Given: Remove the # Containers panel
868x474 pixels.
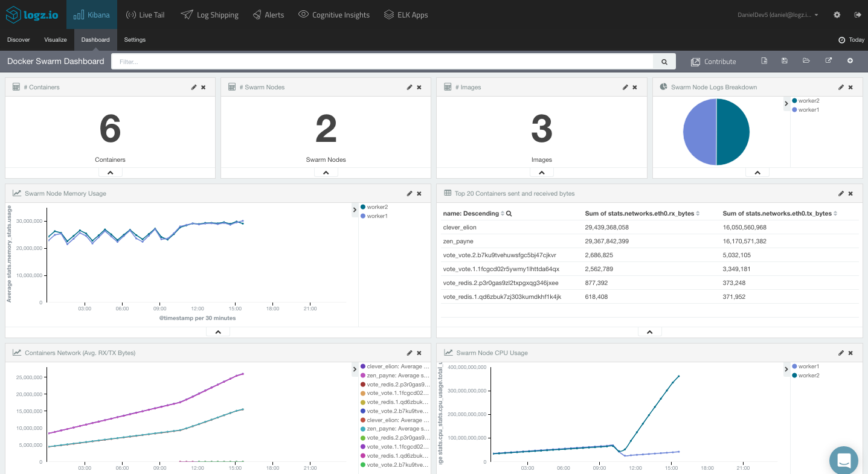Looking at the screenshot, I should (204, 87).
